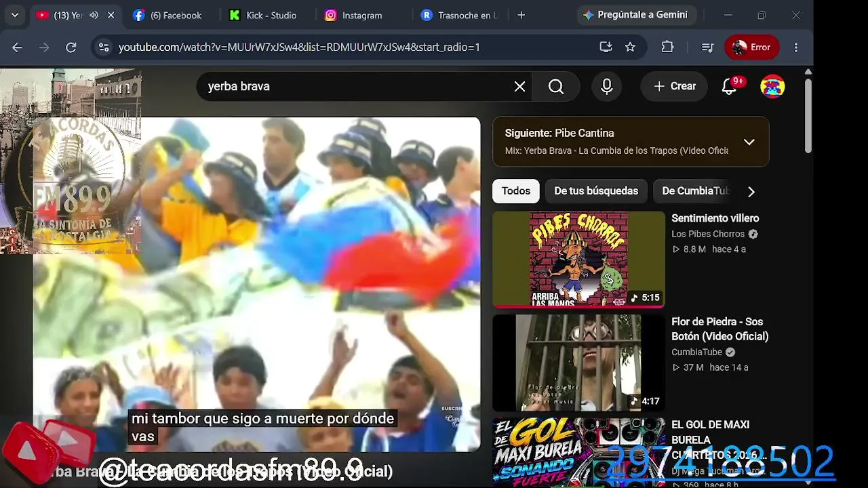Open the YouTube account avatar menu

tap(772, 86)
